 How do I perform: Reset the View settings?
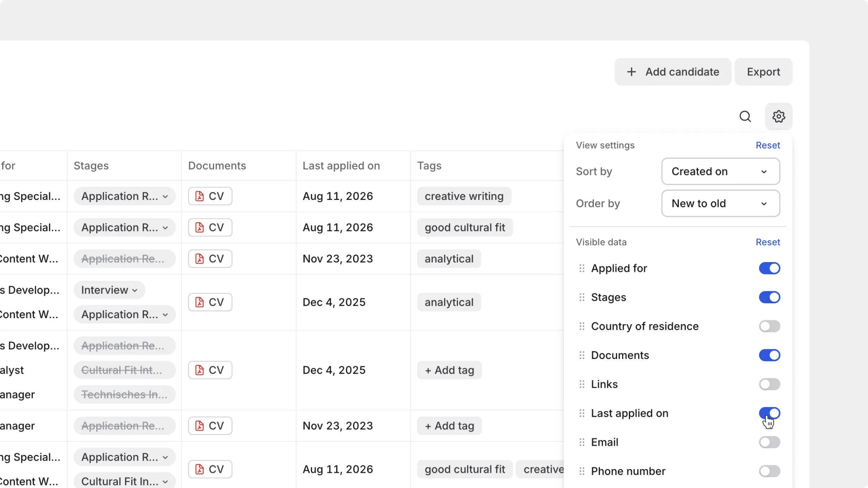pyautogui.click(x=768, y=145)
